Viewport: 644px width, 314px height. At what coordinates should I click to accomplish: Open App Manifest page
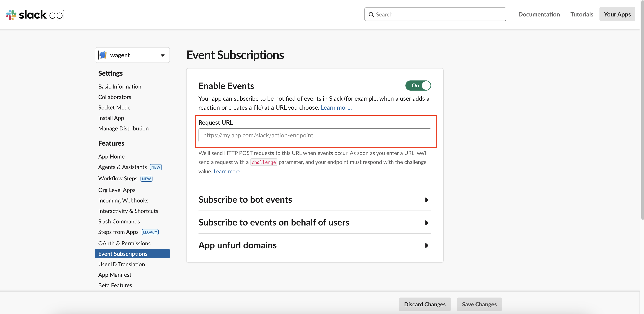pyautogui.click(x=115, y=275)
